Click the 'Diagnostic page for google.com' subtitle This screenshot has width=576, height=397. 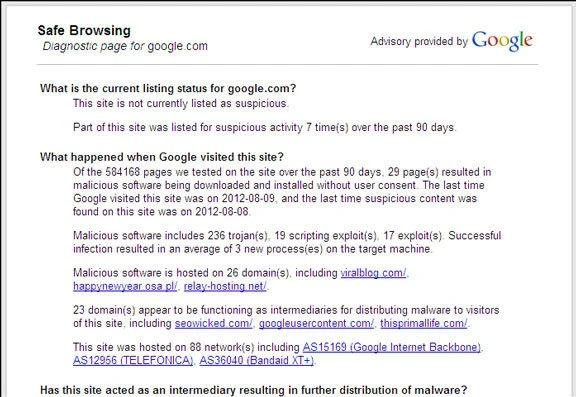[125, 46]
